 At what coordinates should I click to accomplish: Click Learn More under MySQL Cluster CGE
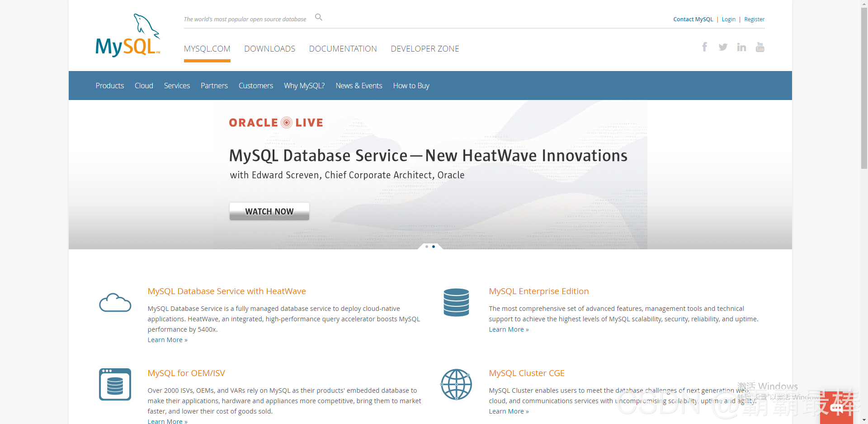point(509,411)
